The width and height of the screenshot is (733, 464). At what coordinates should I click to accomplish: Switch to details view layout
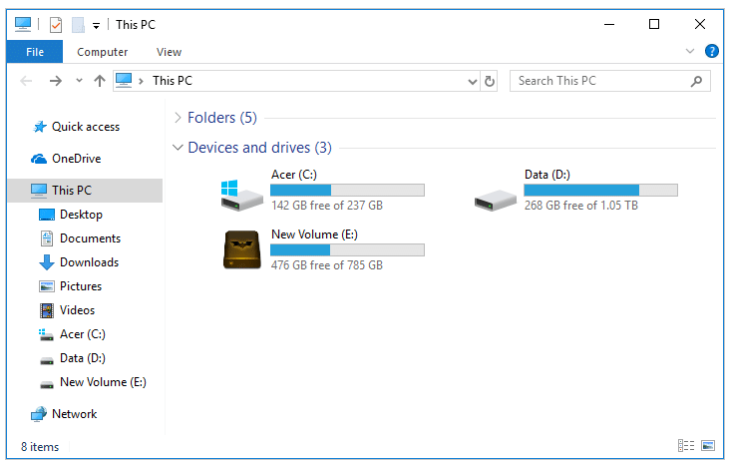coord(686,446)
